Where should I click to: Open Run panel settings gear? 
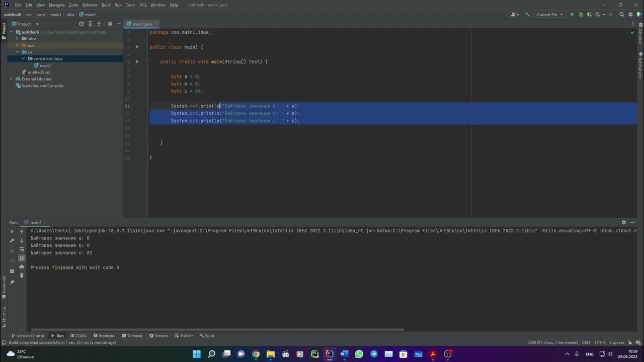click(624, 222)
